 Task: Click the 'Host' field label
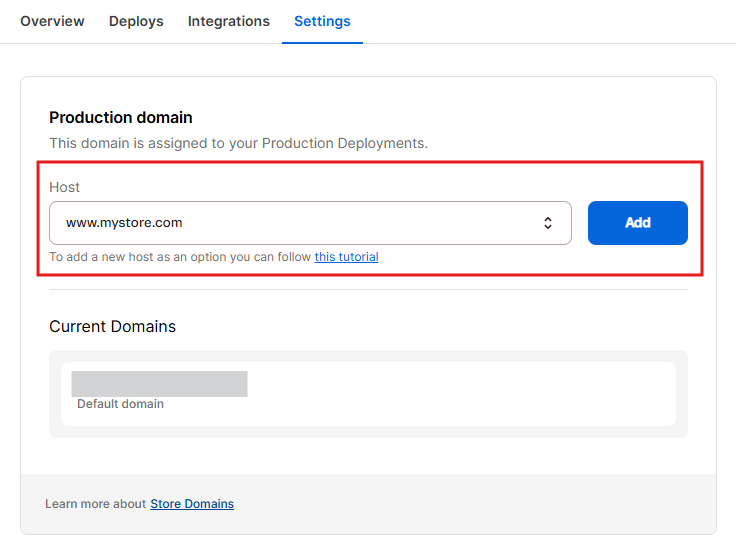pyautogui.click(x=64, y=187)
